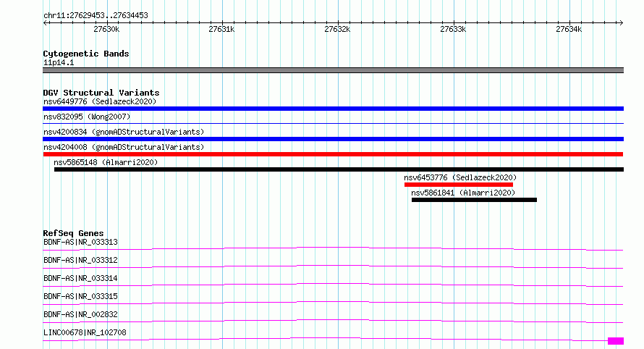
Task: Open variant nsv6449776 (Sedlazeck2020) label
Action: pyautogui.click(x=100, y=101)
